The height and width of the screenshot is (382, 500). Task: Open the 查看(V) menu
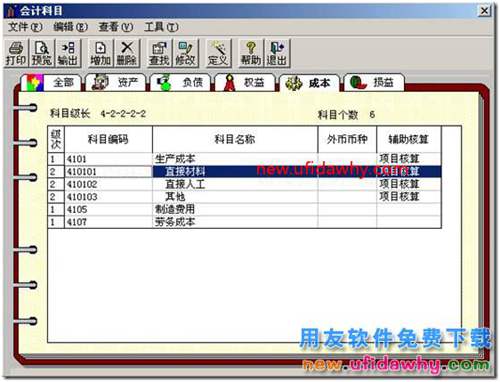coord(116,27)
